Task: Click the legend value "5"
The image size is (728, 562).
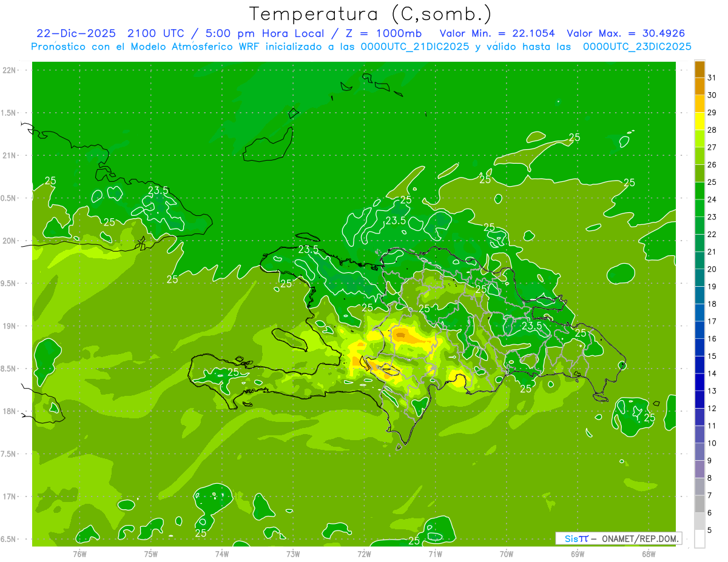Action: [710, 530]
